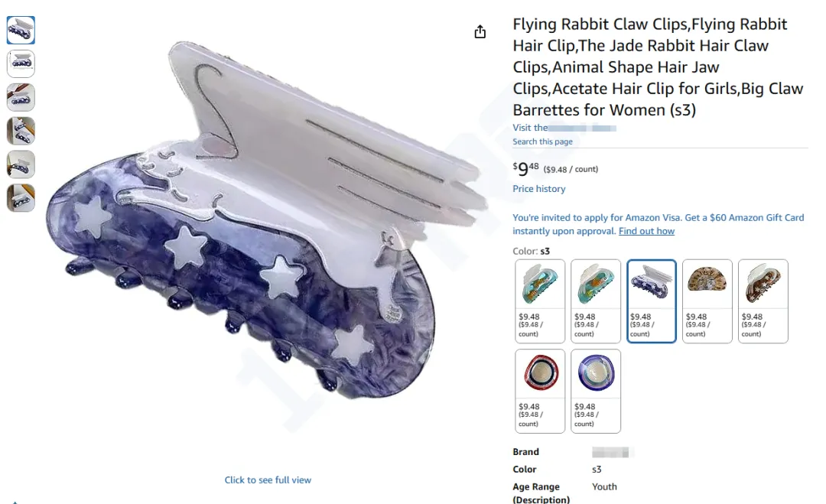The height and width of the screenshot is (504, 826).
Task: Select the second product thumbnail
Action: [21, 63]
